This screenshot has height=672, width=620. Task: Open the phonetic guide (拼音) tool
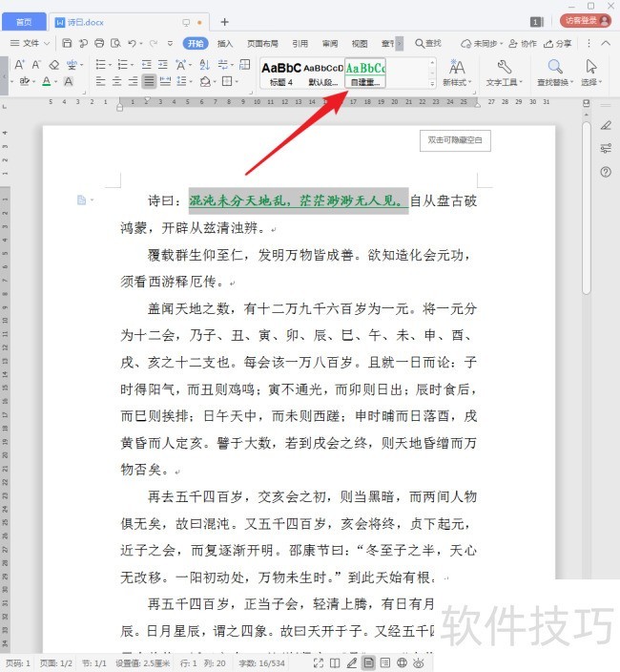pyautogui.click(x=72, y=65)
